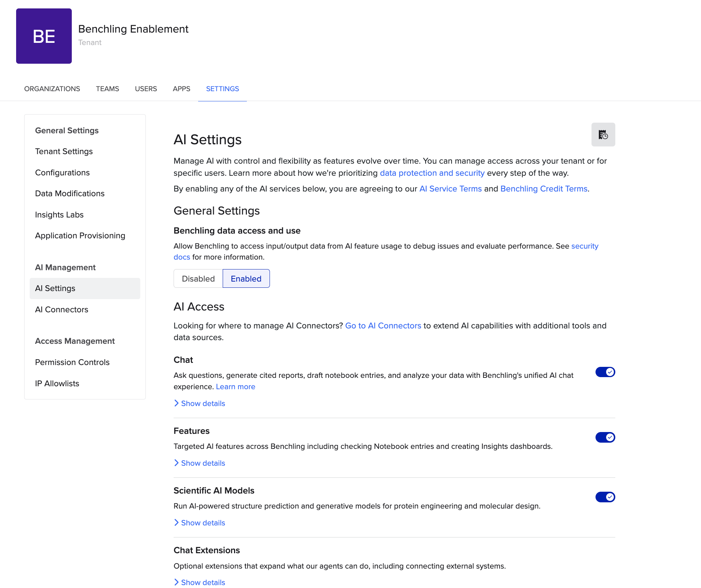The width and height of the screenshot is (701, 588).
Task: Select Disabled for Benchling data access
Action: click(198, 279)
